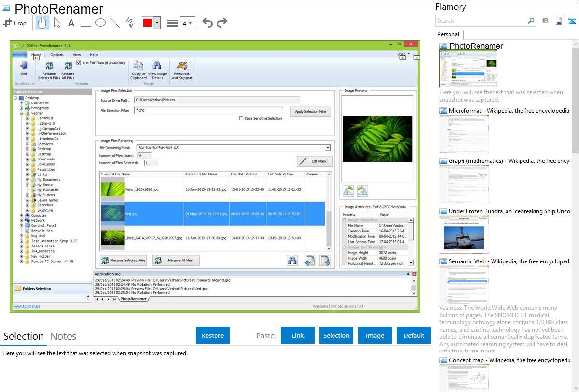Click the Restore button
This screenshot has width=579, height=392.
pyautogui.click(x=213, y=335)
